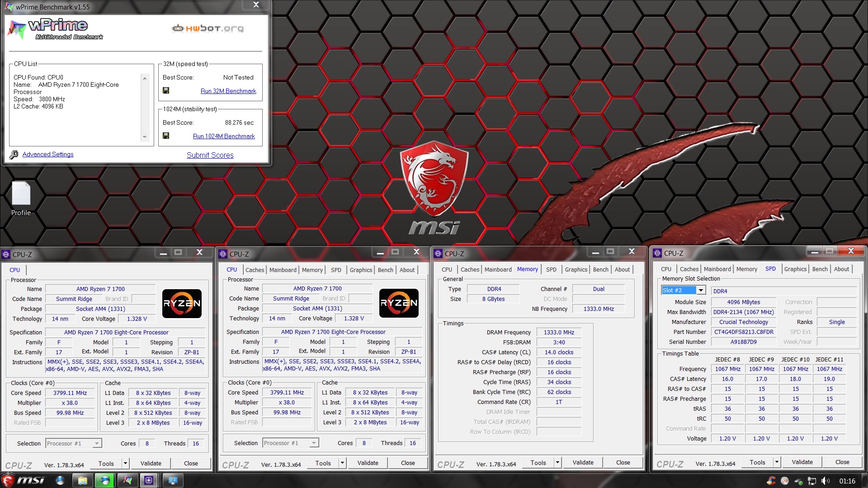Open the Slot #2 memory slot dropdown

pyautogui.click(x=701, y=291)
